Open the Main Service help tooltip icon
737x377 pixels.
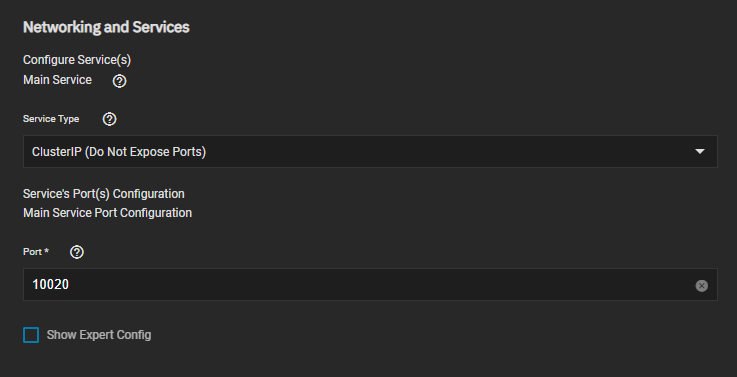[119, 81]
